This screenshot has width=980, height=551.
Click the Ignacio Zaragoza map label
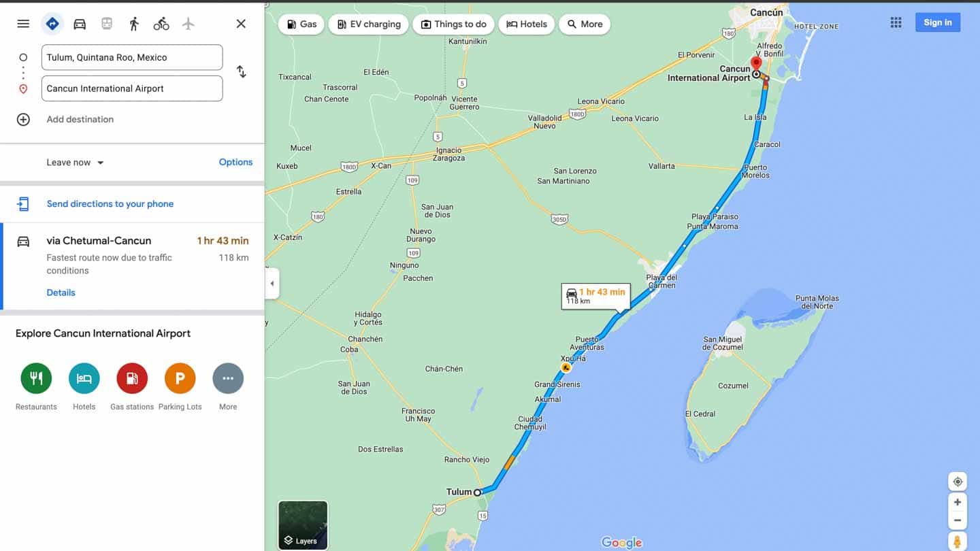tap(449, 154)
